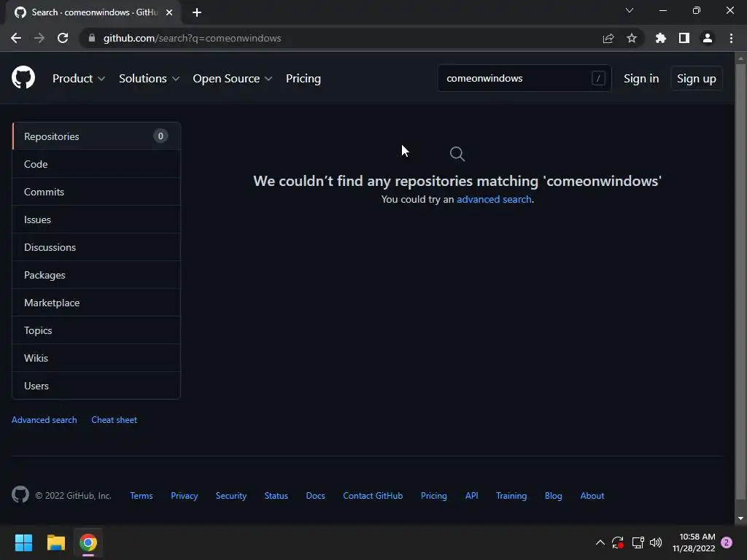The width and height of the screenshot is (747, 560).
Task: Open the Extensions puzzle icon
Action: (660, 38)
